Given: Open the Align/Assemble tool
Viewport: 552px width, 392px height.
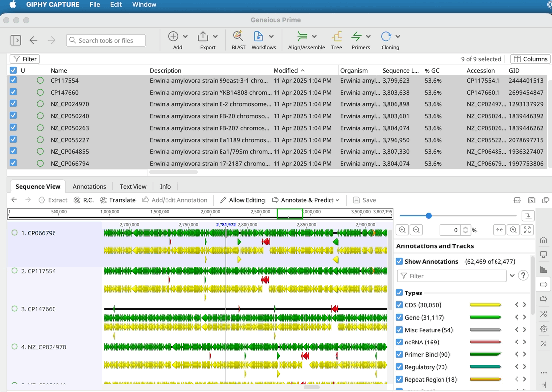Looking at the screenshot, I should tap(302, 37).
